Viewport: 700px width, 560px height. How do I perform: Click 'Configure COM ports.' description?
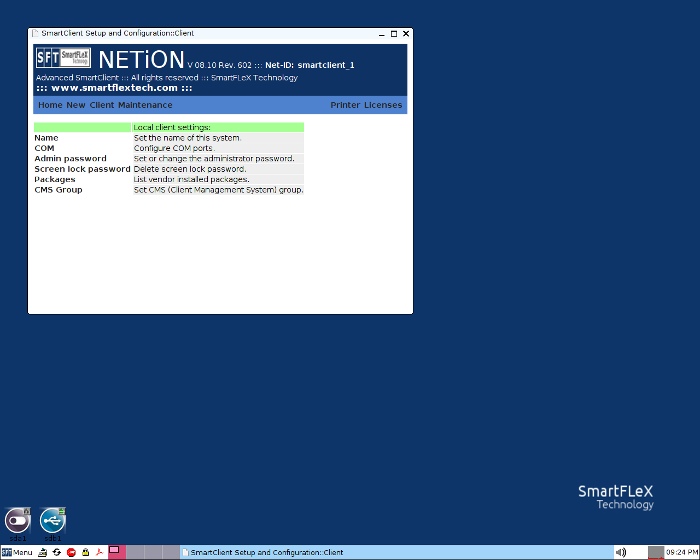click(x=174, y=148)
